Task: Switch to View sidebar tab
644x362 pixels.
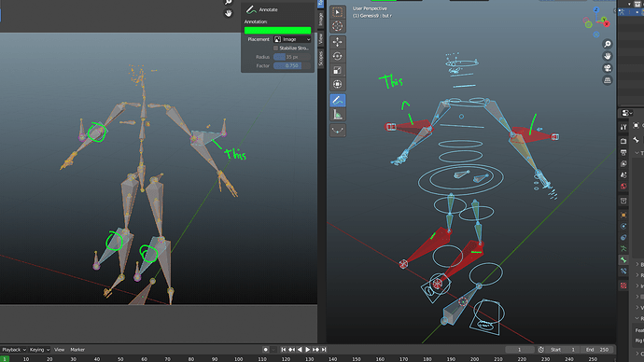Action: (321, 39)
